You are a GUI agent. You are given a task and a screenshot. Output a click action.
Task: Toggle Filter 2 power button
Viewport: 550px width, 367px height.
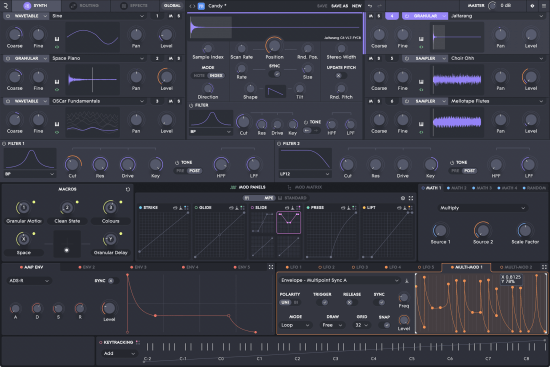tap(279, 144)
